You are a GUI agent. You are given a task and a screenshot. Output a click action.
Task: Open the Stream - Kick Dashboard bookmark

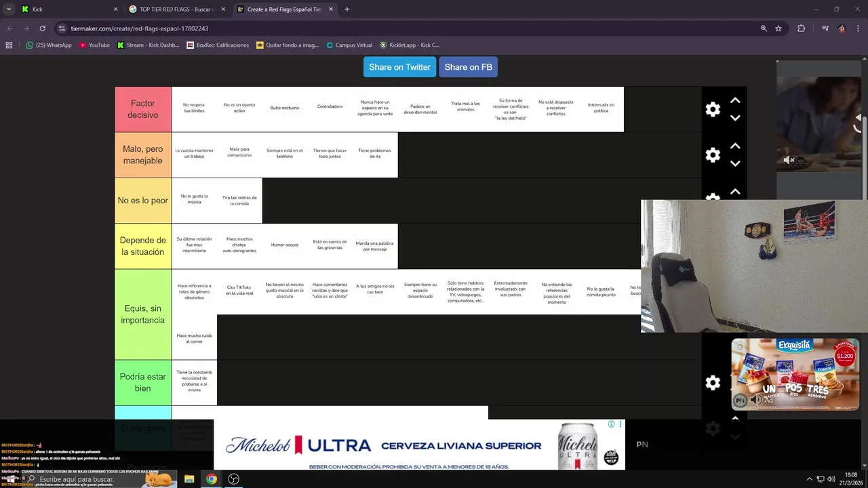tap(148, 45)
